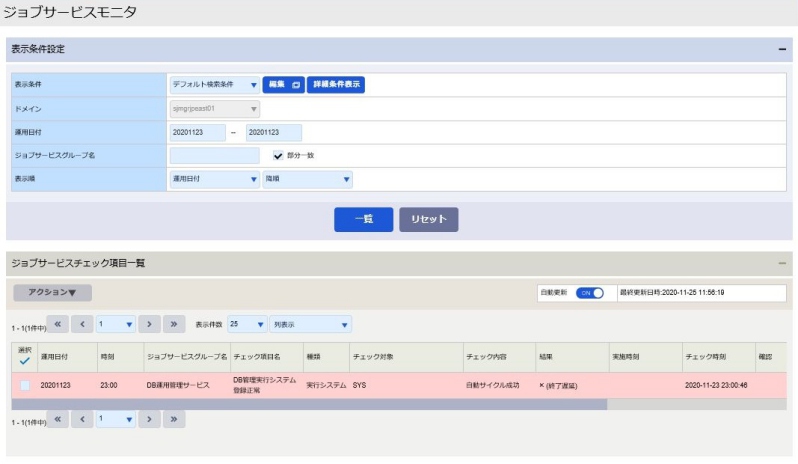Click the 運用日付 start date field
798x464 pixels.
197,132
